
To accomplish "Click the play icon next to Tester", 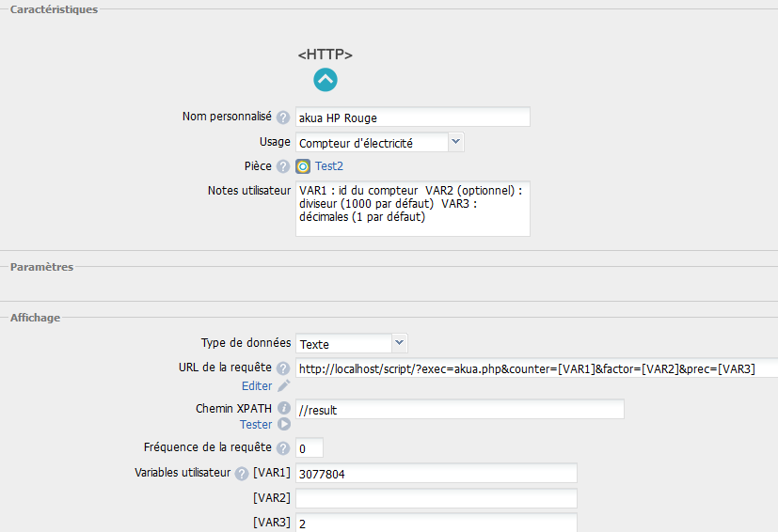I will pyautogui.click(x=283, y=425).
